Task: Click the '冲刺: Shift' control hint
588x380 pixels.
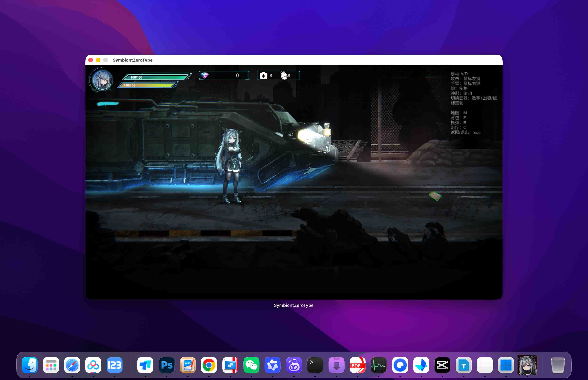Action: pos(461,93)
